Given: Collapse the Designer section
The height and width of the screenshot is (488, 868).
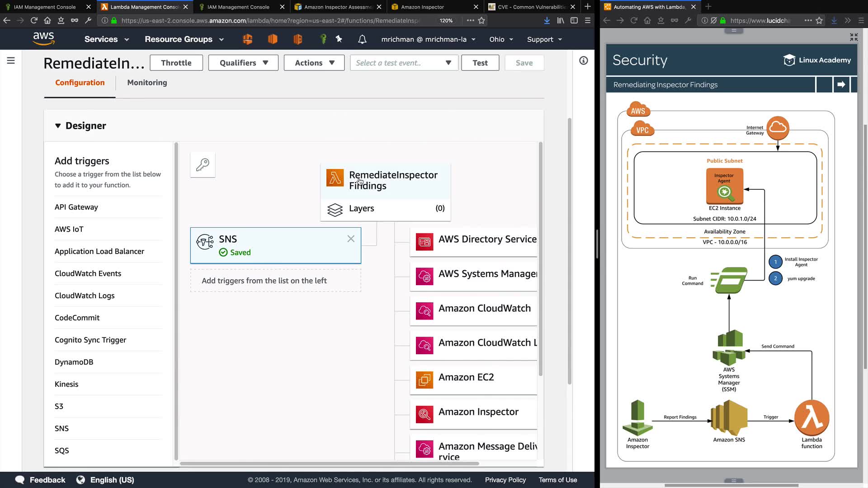Looking at the screenshot, I should 58,126.
